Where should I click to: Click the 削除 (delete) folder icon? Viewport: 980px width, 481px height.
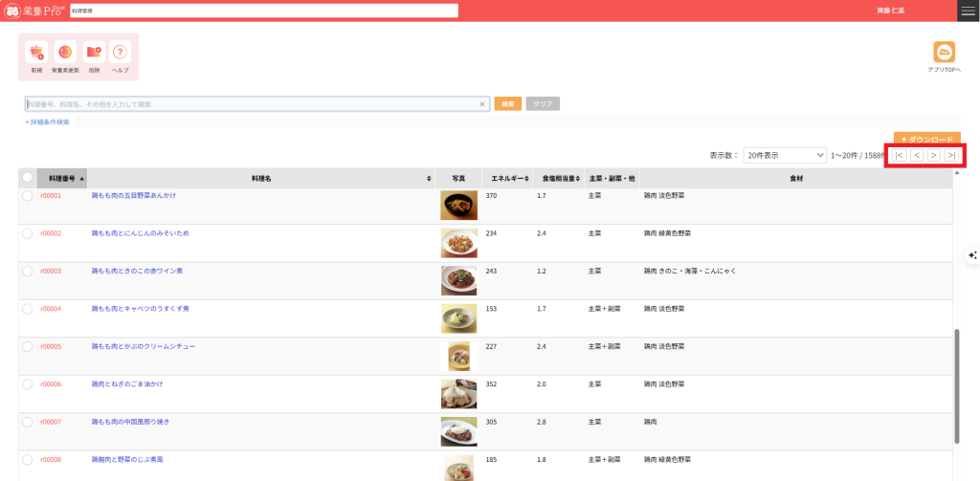(93, 53)
